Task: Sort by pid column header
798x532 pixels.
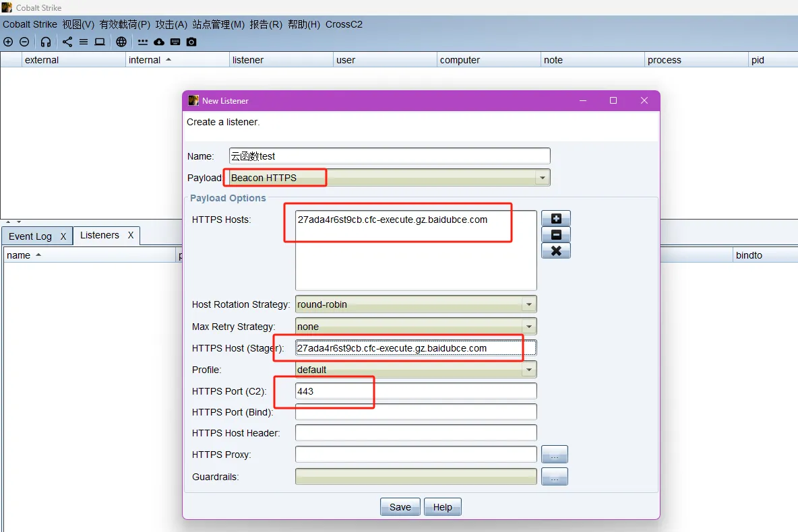Action: coord(773,60)
